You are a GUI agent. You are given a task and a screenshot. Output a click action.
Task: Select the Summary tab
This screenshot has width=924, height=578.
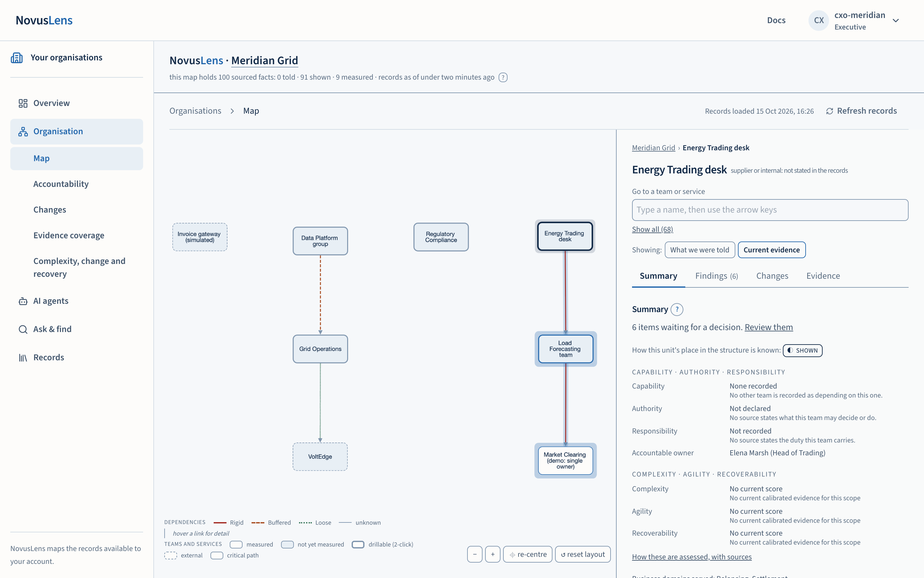tap(658, 276)
